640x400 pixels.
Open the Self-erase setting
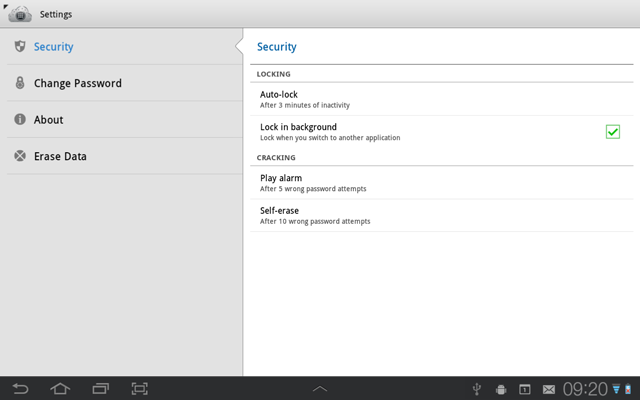pos(442,216)
